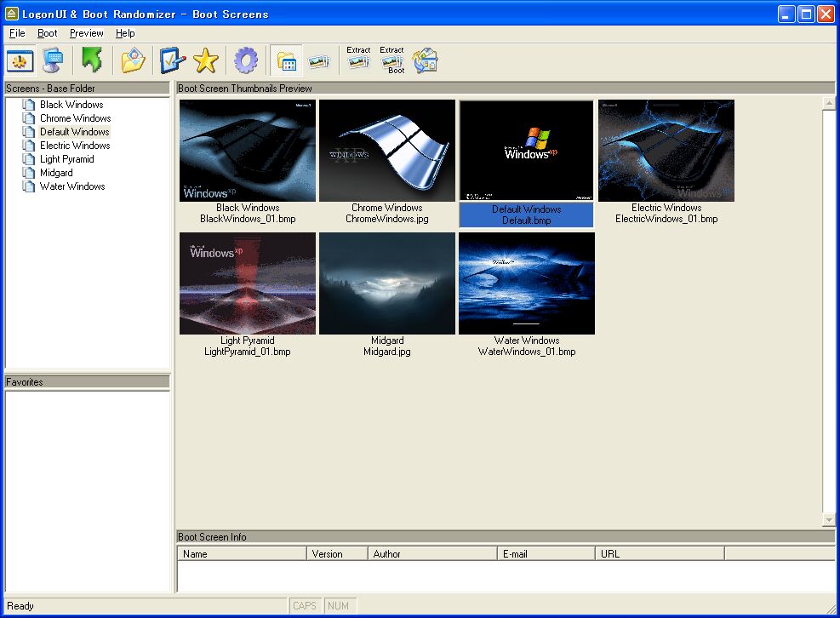840x618 pixels.
Task: Maximize the LogonUI & Boot Randomizer window
Action: coord(806,14)
